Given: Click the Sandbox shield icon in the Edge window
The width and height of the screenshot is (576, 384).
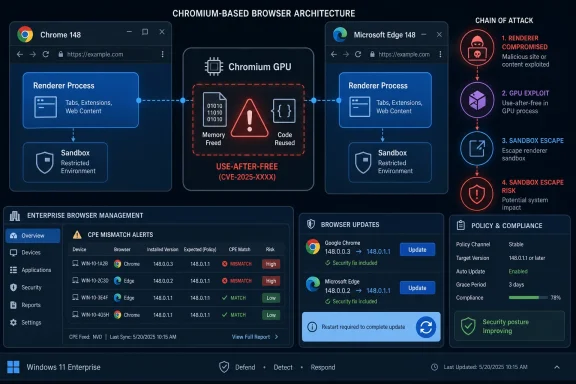Looking at the screenshot, I should [x=363, y=162].
